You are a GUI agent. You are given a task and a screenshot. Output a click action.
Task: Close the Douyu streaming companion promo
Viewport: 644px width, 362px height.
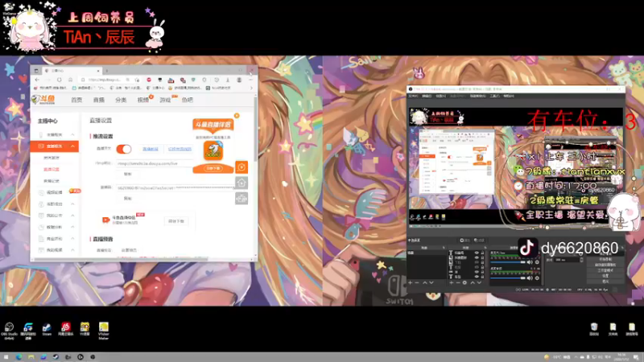pos(237,116)
